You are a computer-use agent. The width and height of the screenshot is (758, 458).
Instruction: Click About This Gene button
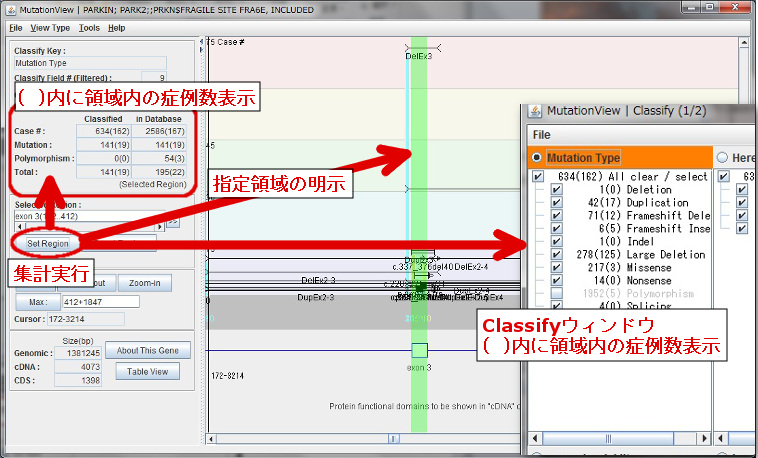148,350
